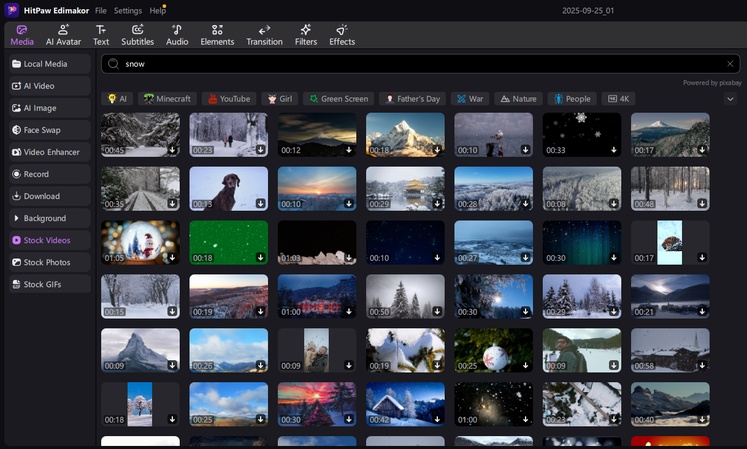Select the 00:48 forest sunlight thumbnail

tap(670, 189)
